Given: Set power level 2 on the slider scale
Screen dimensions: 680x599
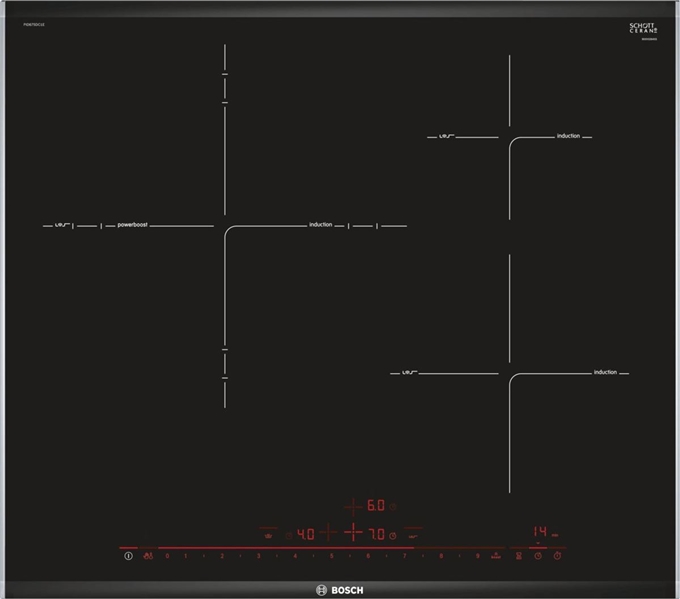Looking at the screenshot, I should [222, 556].
